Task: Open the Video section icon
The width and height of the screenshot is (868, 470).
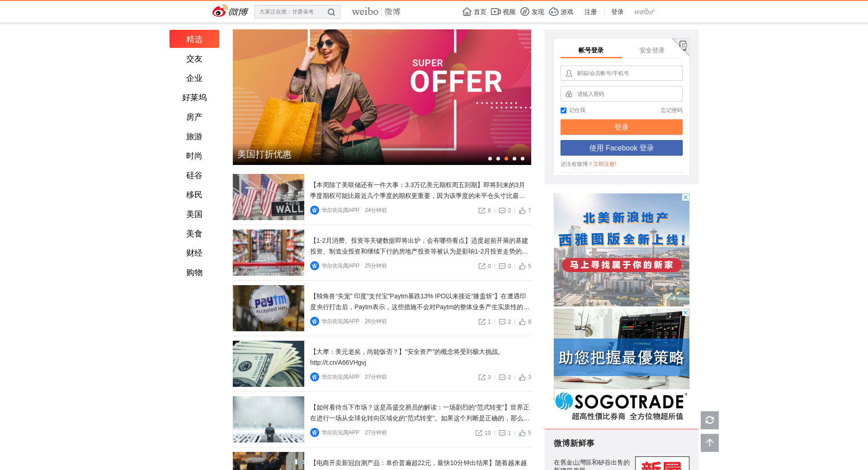Action: [496, 12]
